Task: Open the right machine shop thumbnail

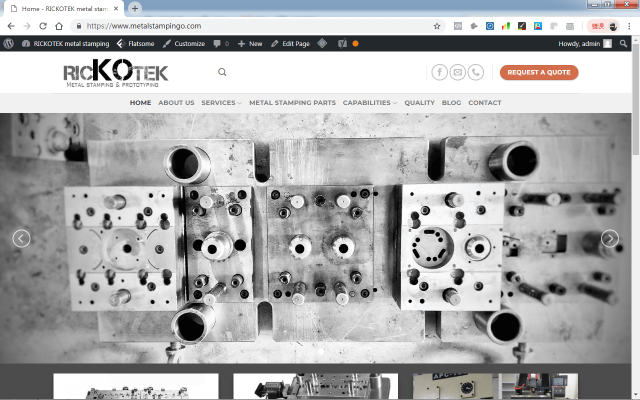Action: 495,387
